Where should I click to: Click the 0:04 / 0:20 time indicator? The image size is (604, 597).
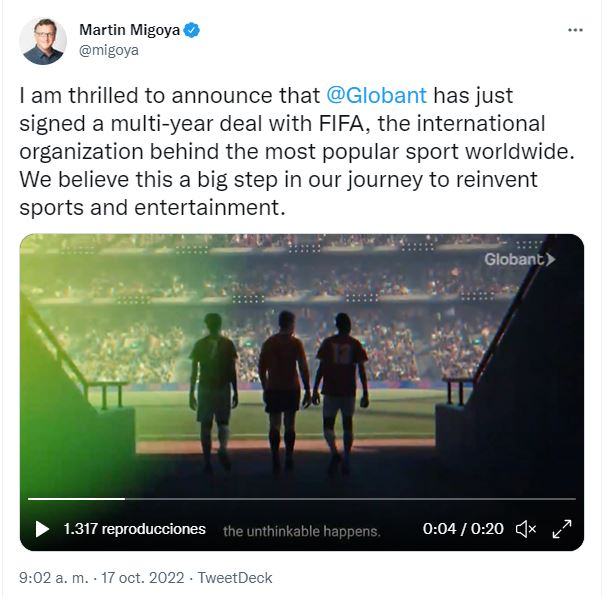pyautogui.click(x=463, y=529)
